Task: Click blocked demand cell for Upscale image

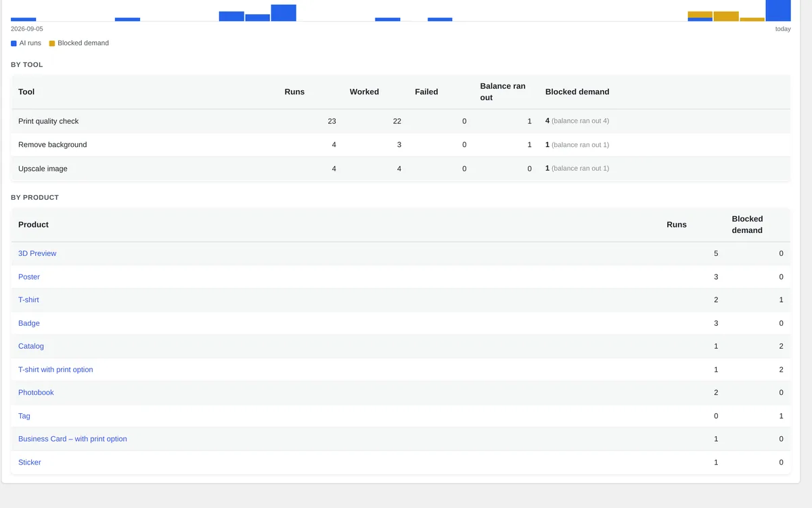Action: pos(577,169)
